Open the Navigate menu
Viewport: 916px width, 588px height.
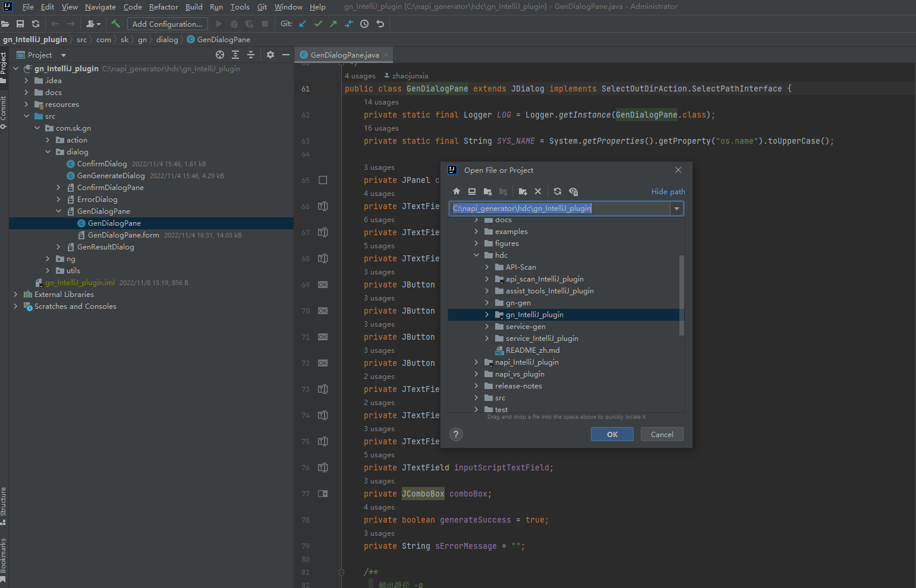100,7
